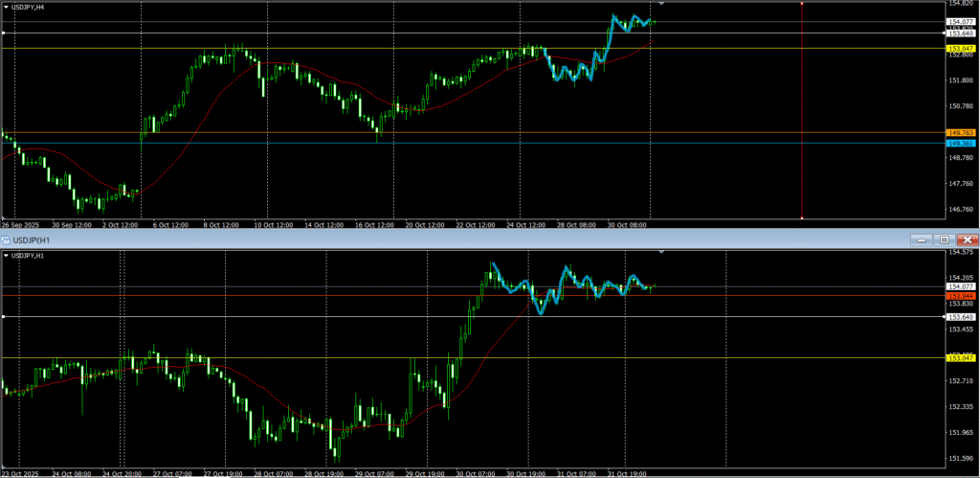Close the USDJPY,H1 chart window
The image size is (980, 478).
(968, 239)
